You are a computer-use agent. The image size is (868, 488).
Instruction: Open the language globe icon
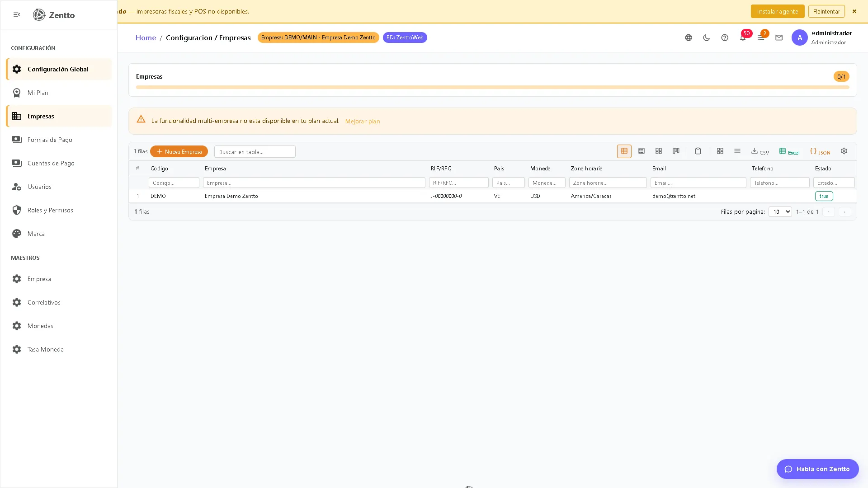point(689,38)
